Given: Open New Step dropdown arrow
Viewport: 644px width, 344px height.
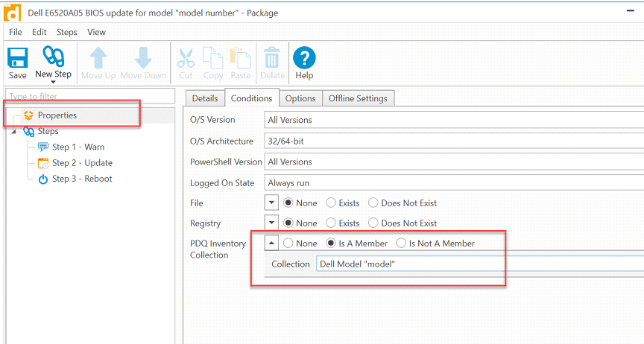Looking at the screenshot, I should (x=53, y=82).
